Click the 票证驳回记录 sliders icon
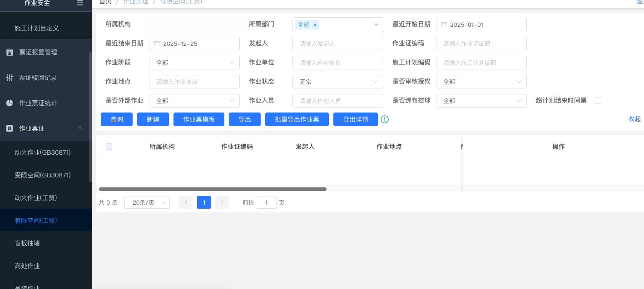The image size is (644, 289). pos(10,78)
